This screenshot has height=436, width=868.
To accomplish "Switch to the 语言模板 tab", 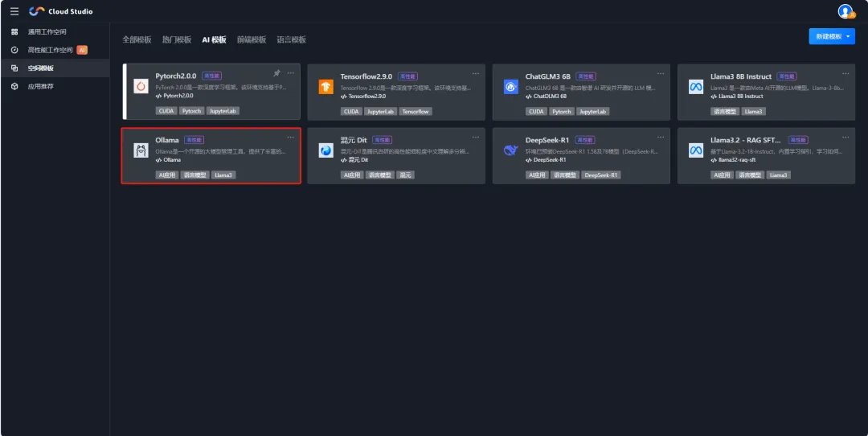I will pyautogui.click(x=291, y=40).
